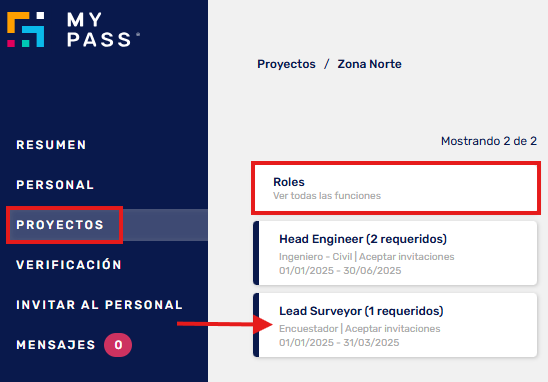The image size is (548, 382).
Task: Open the Roles header card
Action: [396, 188]
